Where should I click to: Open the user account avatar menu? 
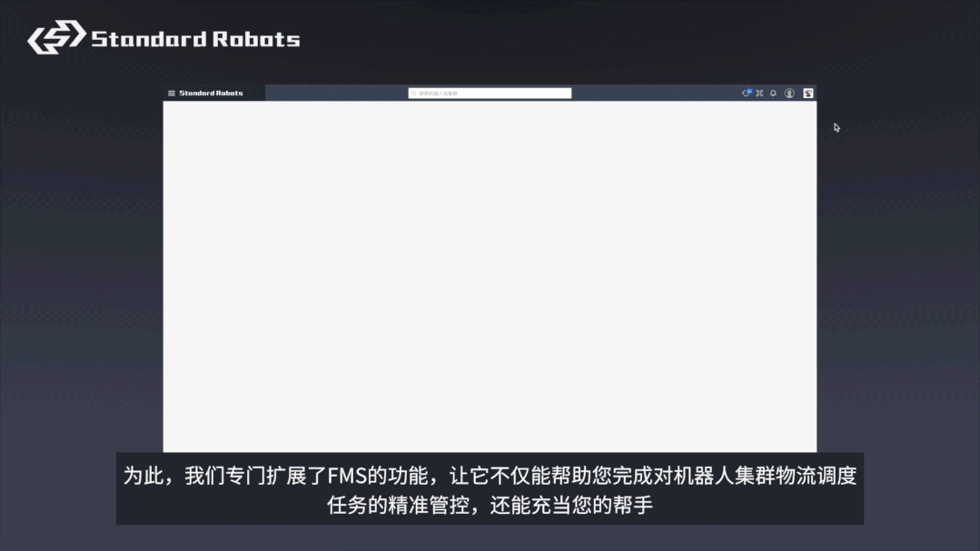coord(789,93)
